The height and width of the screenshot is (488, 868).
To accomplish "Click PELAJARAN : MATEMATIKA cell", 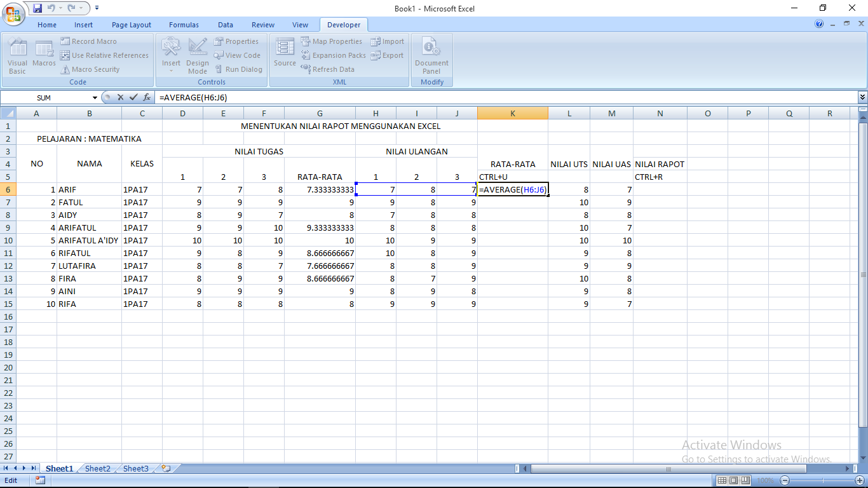I will (89, 139).
